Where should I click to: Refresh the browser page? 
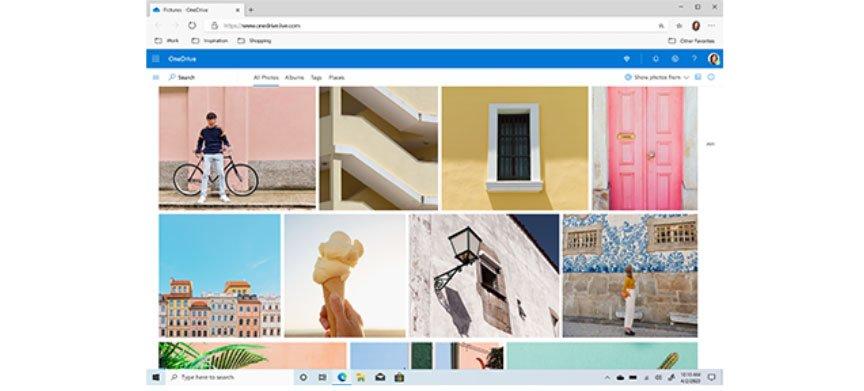[192, 26]
